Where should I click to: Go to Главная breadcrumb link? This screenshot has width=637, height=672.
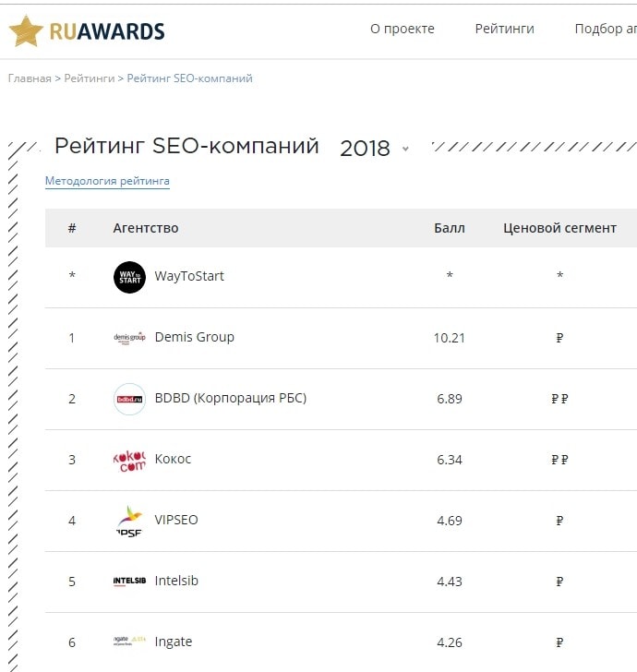coord(30,78)
